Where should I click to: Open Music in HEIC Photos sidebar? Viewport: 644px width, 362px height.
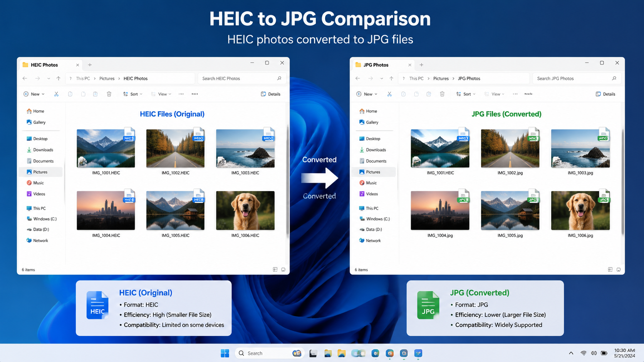(x=35, y=183)
